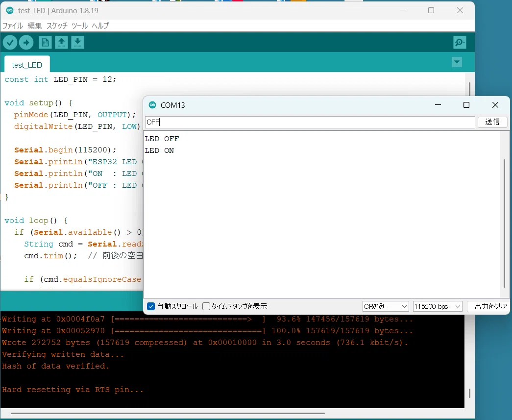Upload the sketch with the arrow icon
The width and height of the screenshot is (512, 420).
(x=26, y=43)
